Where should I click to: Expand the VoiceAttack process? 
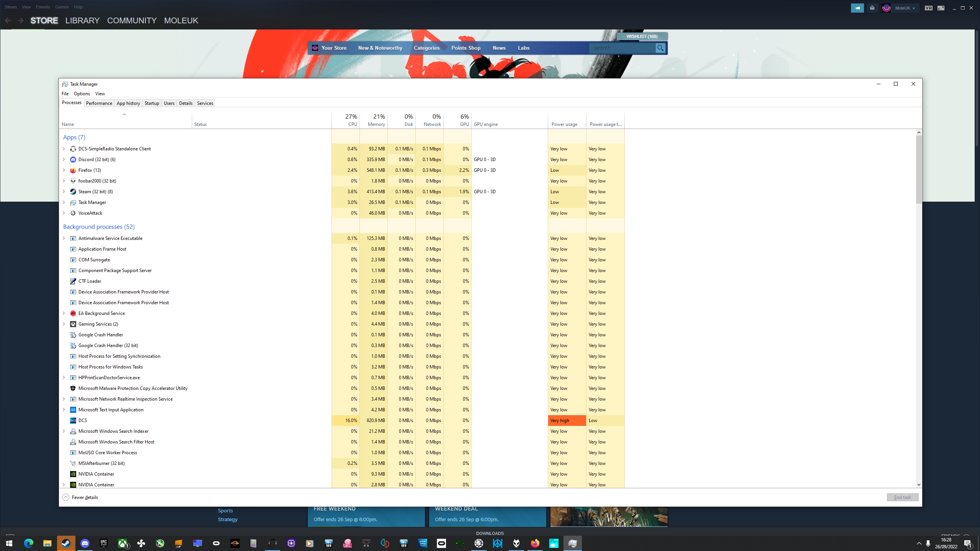[64, 213]
